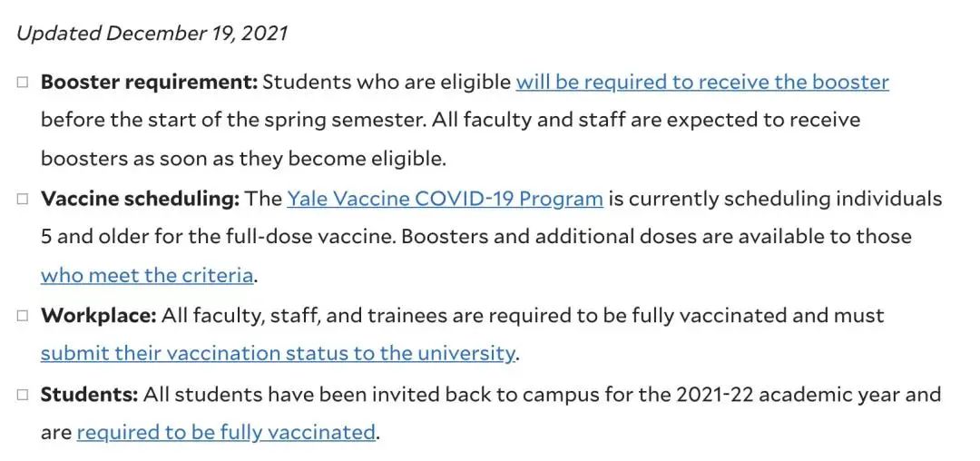Click the square bullet beside Workplace

click(23, 315)
